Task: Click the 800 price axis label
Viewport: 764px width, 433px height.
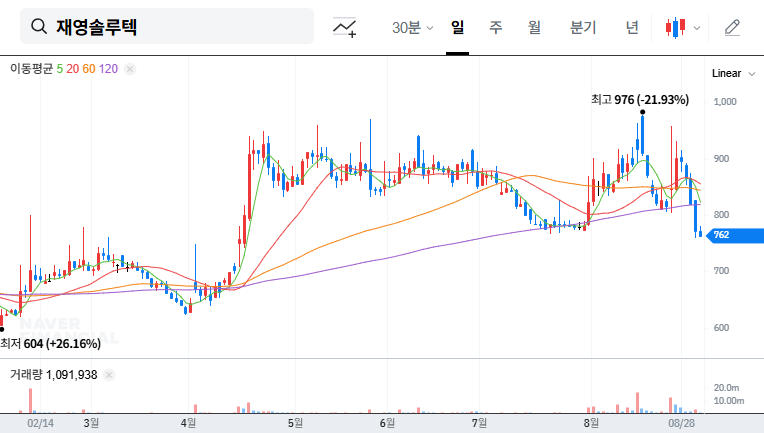Action: [722, 215]
